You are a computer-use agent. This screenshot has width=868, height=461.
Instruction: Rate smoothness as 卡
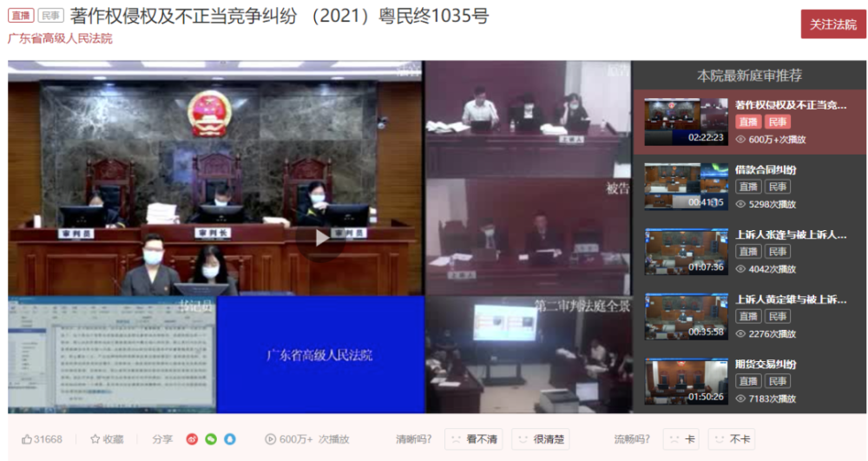(x=681, y=439)
